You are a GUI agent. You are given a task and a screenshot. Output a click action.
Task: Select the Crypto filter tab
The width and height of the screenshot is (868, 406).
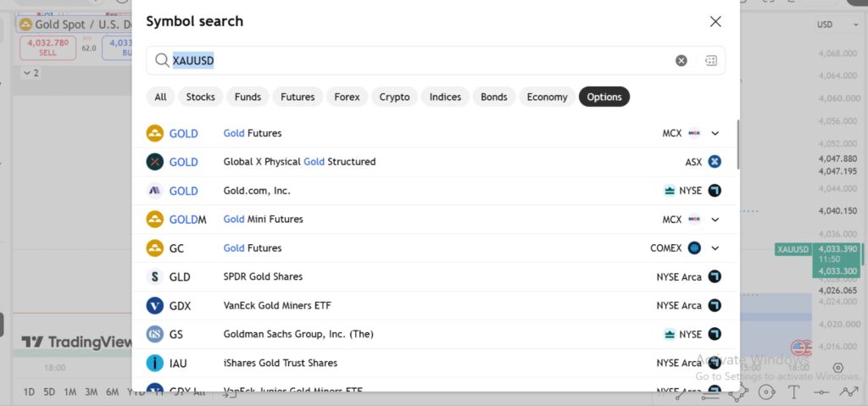[395, 97]
